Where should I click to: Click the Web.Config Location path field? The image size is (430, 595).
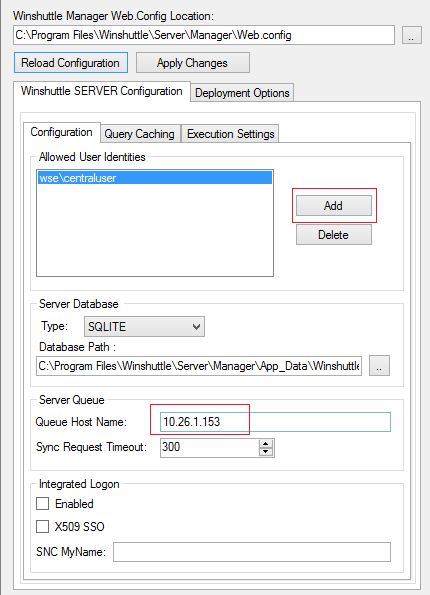[204, 35]
